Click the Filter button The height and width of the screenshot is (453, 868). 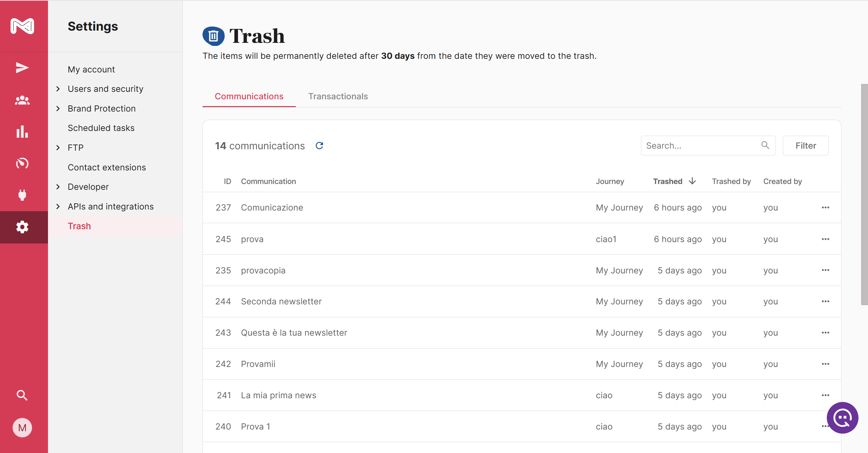805,146
